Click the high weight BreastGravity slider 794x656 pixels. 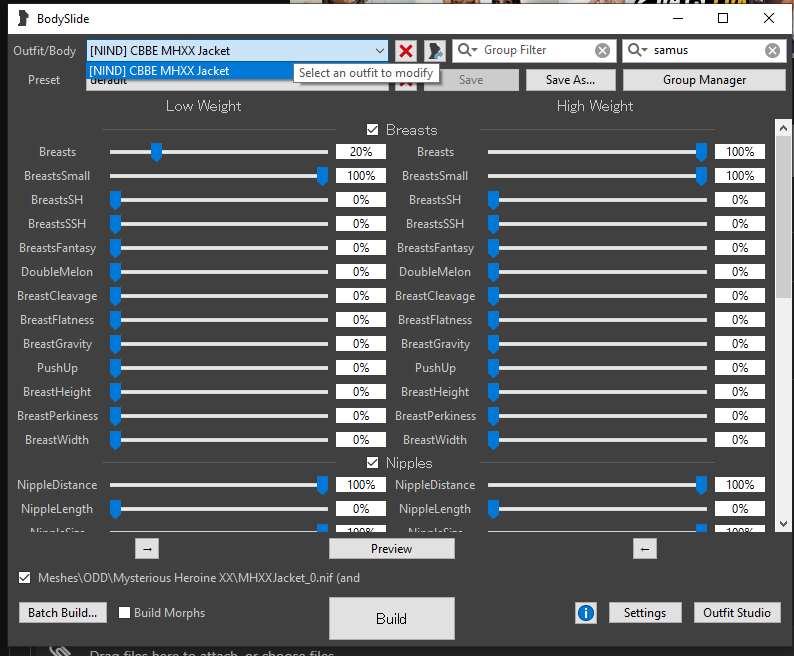tap(598, 344)
